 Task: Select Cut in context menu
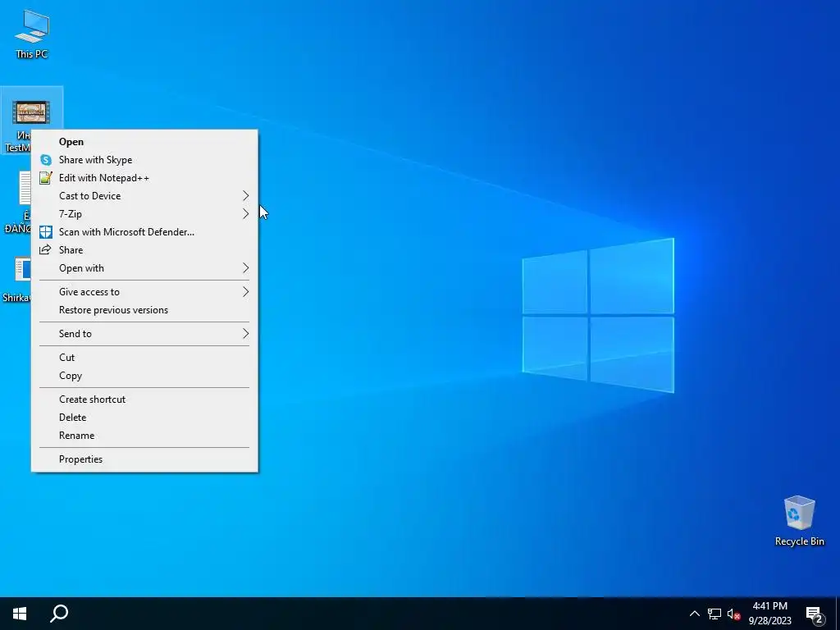pyautogui.click(x=144, y=358)
